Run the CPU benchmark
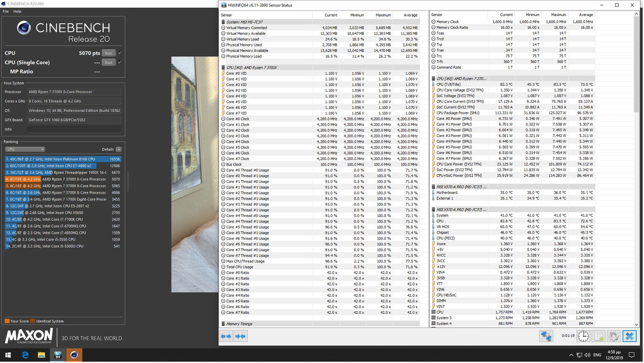This screenshot has height=363, width=644. (108, 53)
